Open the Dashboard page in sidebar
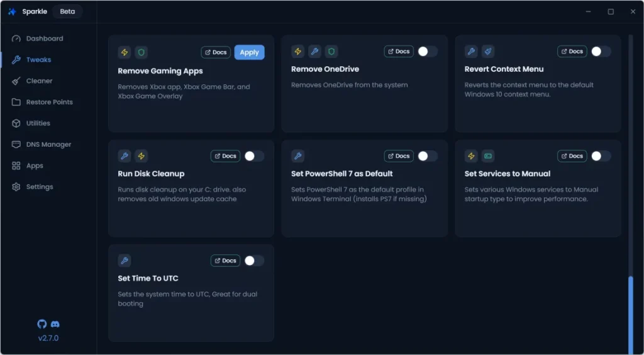Screen dimensions: 644x355 pos(44,38)
